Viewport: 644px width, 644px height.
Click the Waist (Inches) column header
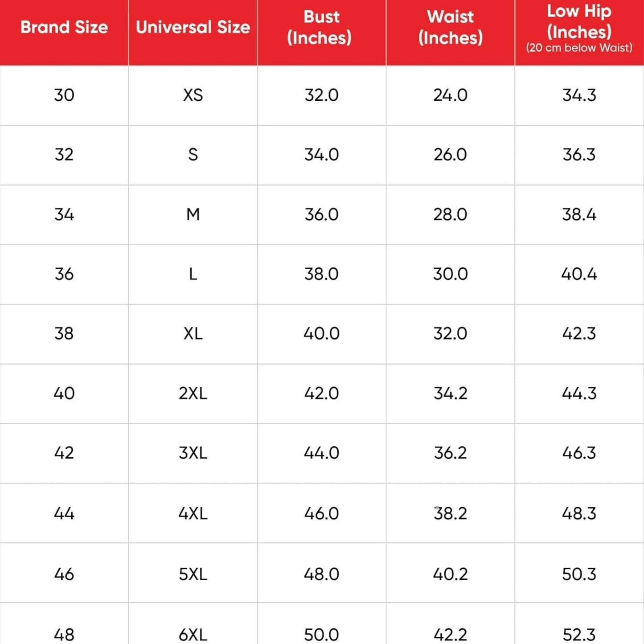(x=451, y=27)
